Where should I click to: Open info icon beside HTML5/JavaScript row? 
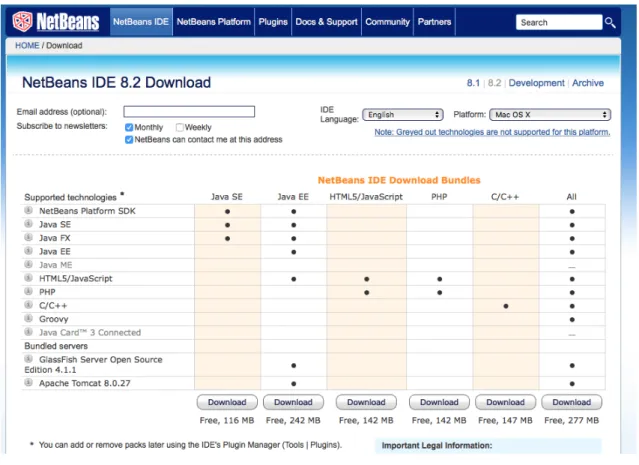click(x=29, y=278)
